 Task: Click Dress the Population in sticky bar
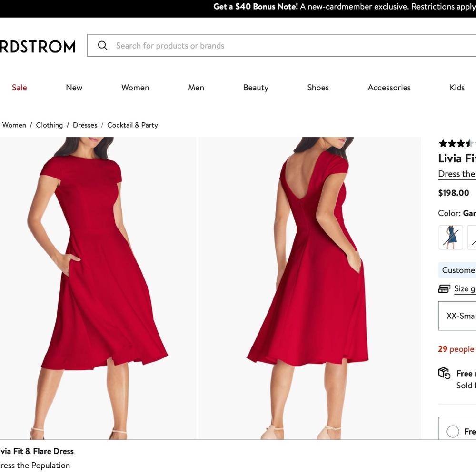[x=35, y=466]
